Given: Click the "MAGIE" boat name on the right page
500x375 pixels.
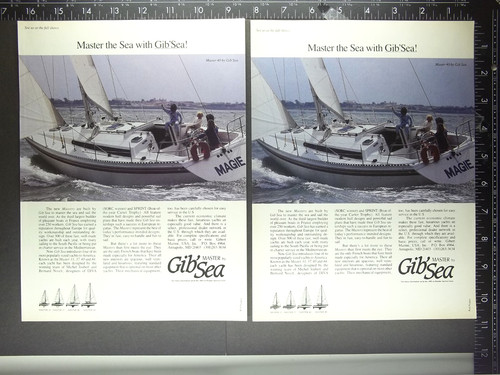Looking at the screenshot, I should point(459,168).
